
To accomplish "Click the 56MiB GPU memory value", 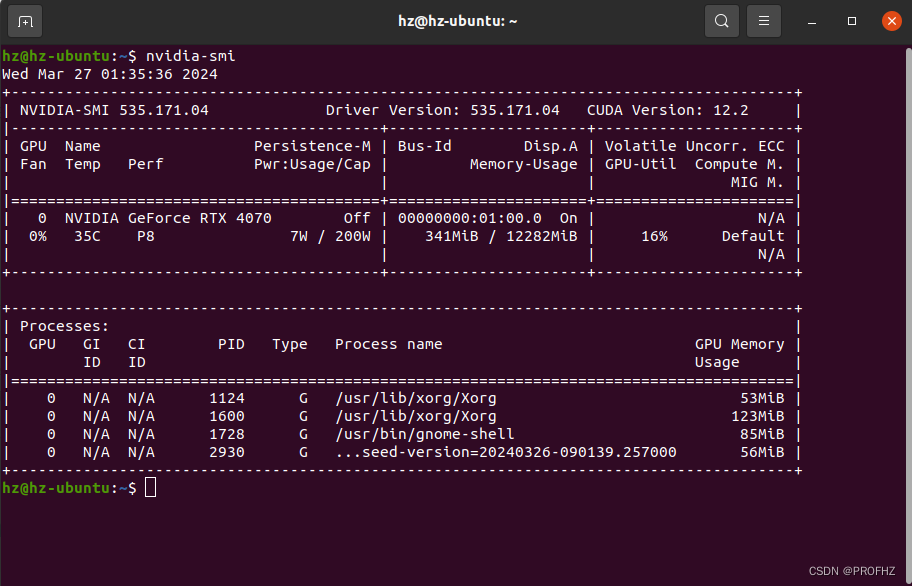I will click(763, 453).
